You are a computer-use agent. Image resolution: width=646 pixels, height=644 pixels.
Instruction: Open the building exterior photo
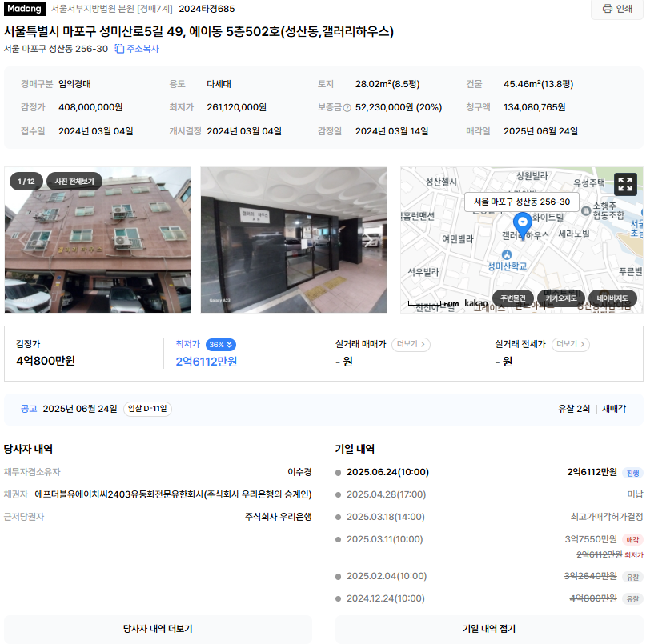(98, 240)
